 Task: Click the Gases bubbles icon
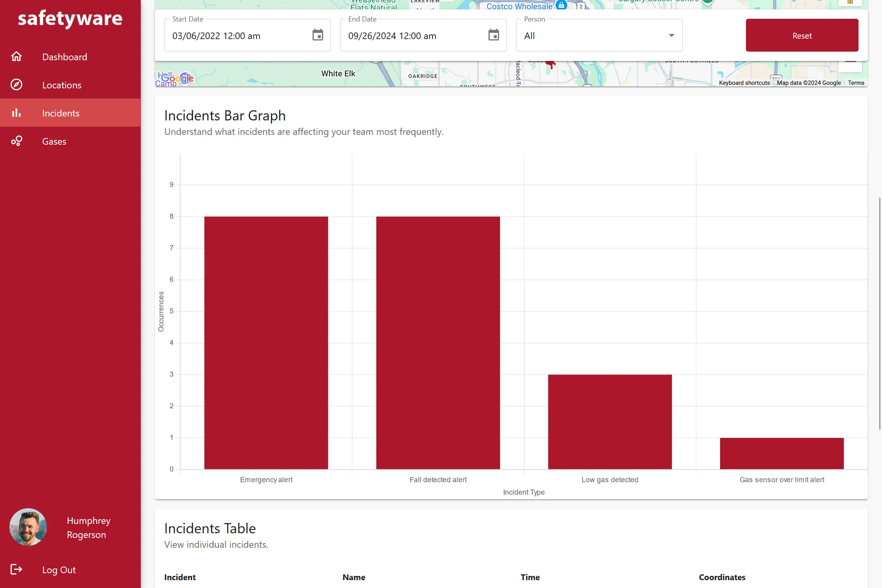point(16,141)
